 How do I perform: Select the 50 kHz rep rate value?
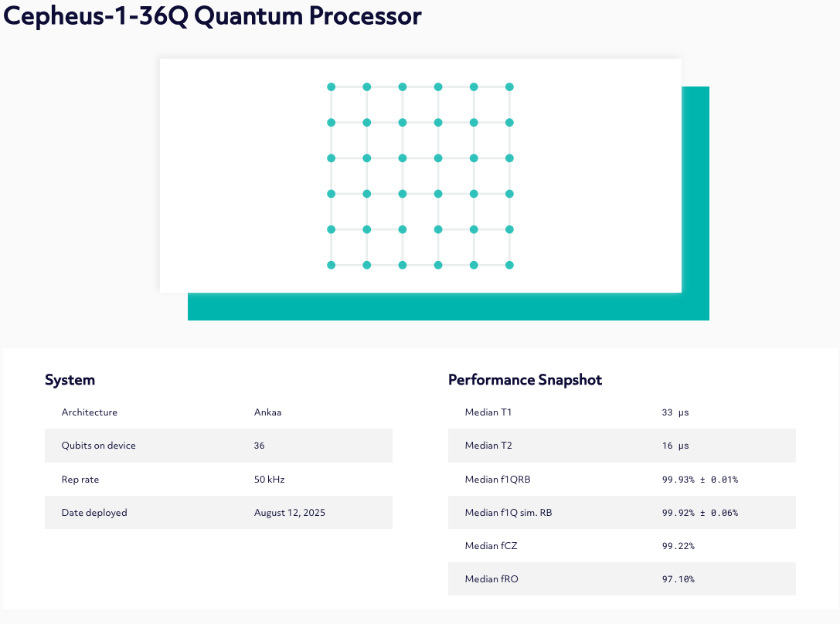point(269,480)
